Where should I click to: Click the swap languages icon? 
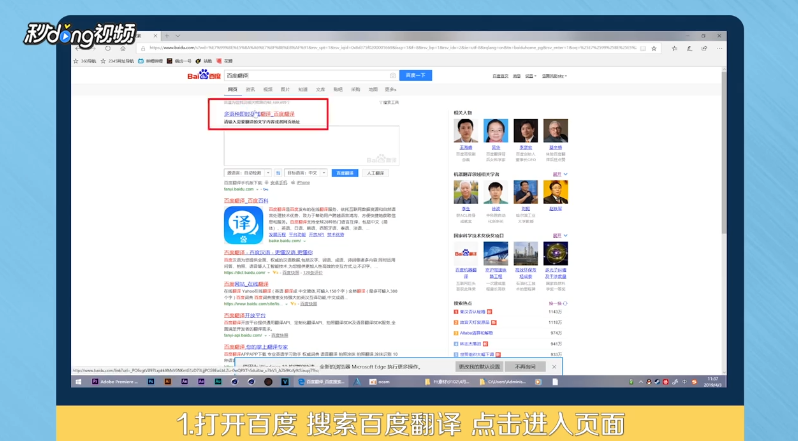(x=278, y=173)
